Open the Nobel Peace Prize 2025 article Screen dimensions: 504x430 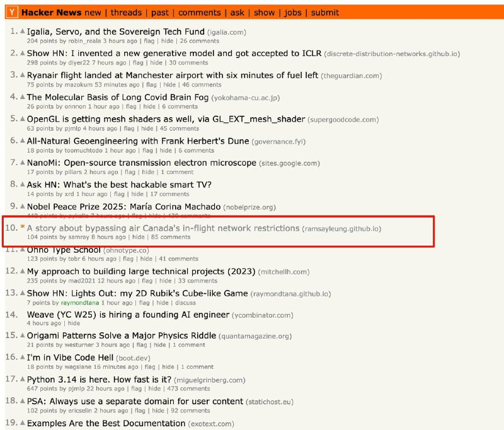click(123, 206)
